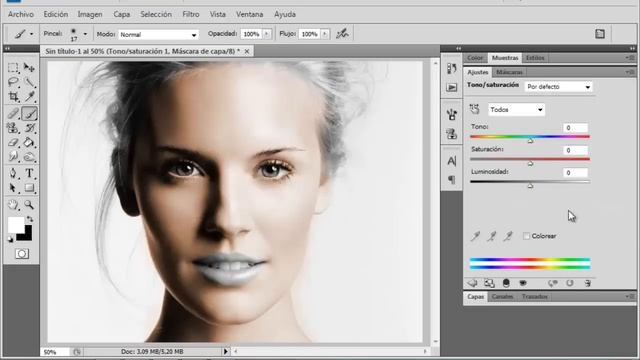Viewport: 640px width, 360px height.
Task: Open the Edición menu
Action: click(56, 14)
